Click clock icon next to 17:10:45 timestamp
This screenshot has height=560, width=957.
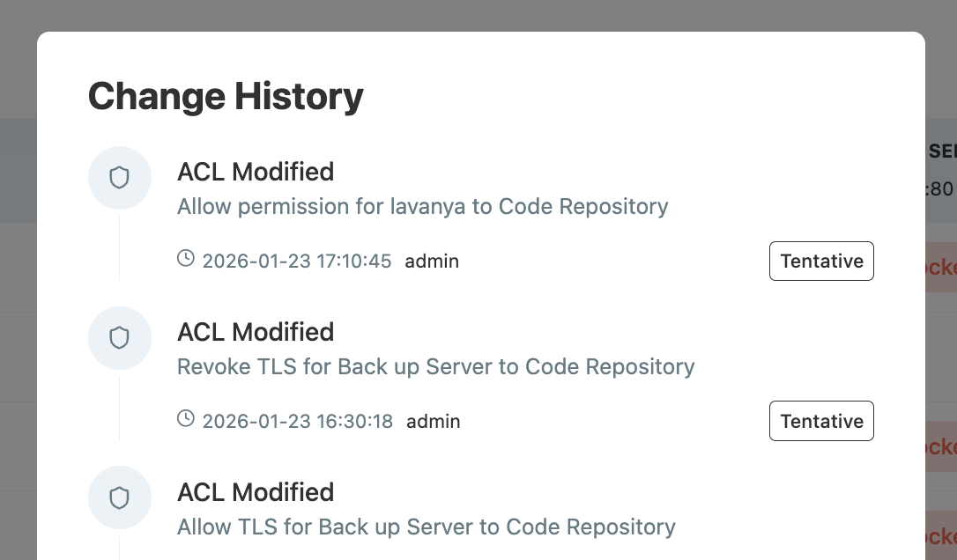[x=185, y=259]
